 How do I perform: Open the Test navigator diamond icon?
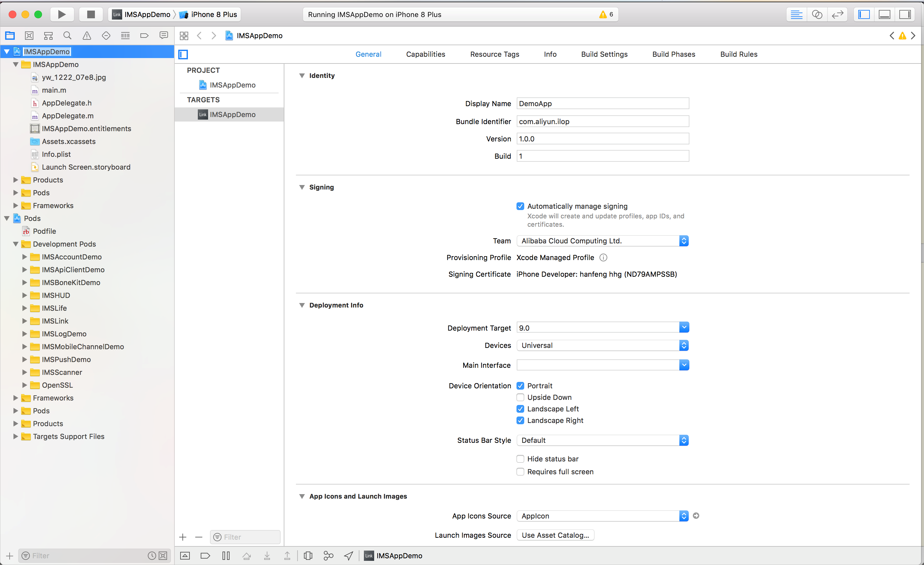click(x=106, y=35)
